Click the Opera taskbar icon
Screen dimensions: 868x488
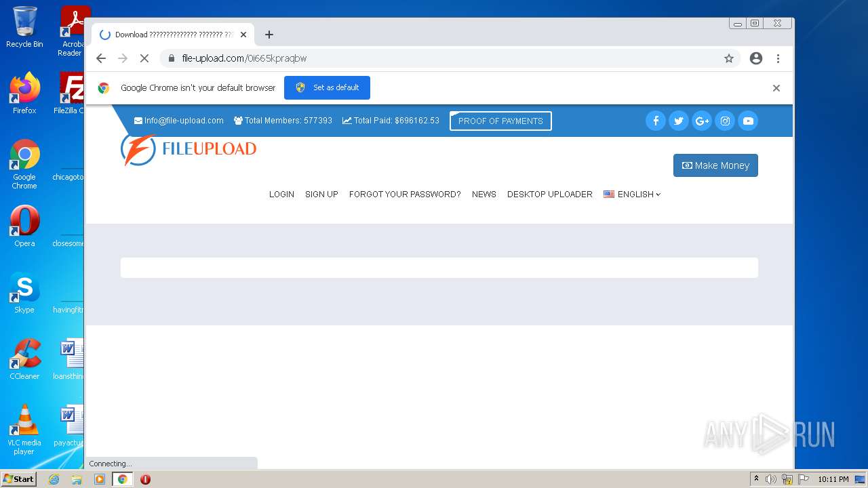145,479
